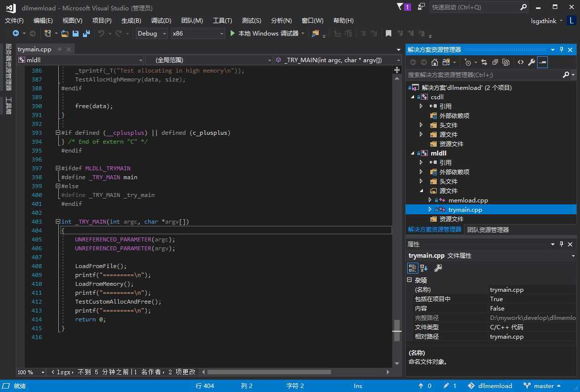Switch to 团队资源管理器 tab
580x392 pixels.
(x=488, y=230)
